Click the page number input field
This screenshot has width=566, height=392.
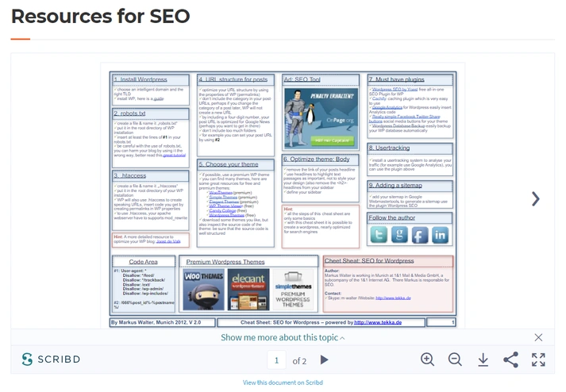tap(276, 359)
